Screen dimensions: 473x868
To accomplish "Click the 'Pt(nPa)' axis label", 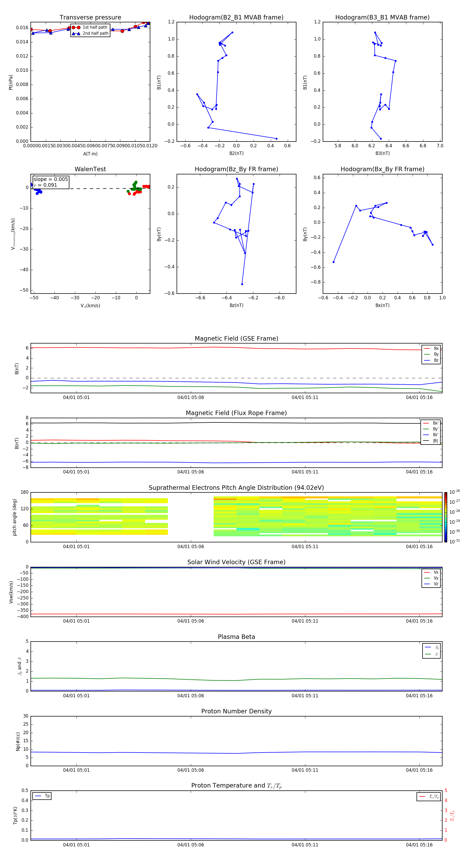I will click(11, 82).
